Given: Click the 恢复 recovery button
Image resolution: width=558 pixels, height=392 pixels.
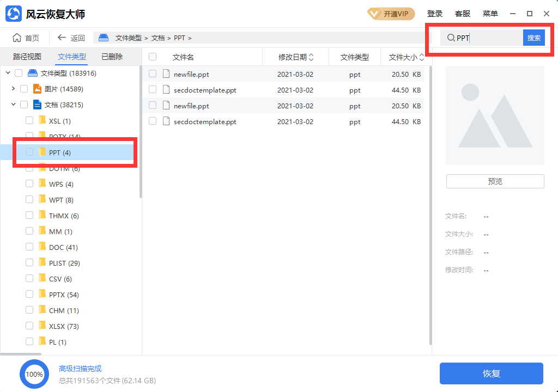Looking at the screenshot, I should click(490, 373).
